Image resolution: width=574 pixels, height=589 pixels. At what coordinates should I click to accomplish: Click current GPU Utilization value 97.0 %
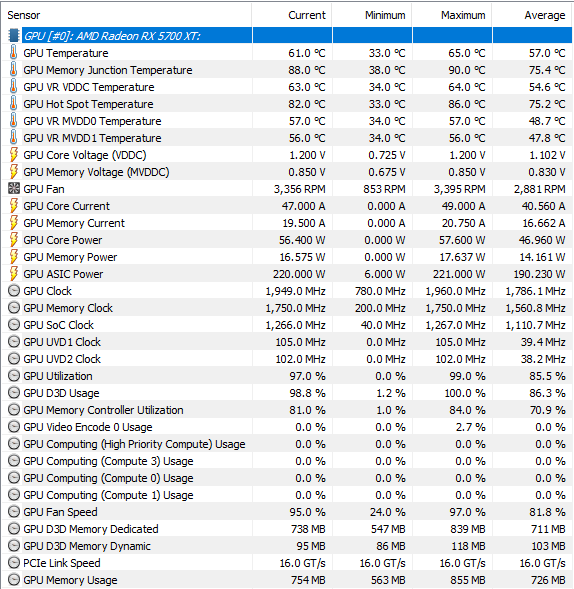pos(307,376)
